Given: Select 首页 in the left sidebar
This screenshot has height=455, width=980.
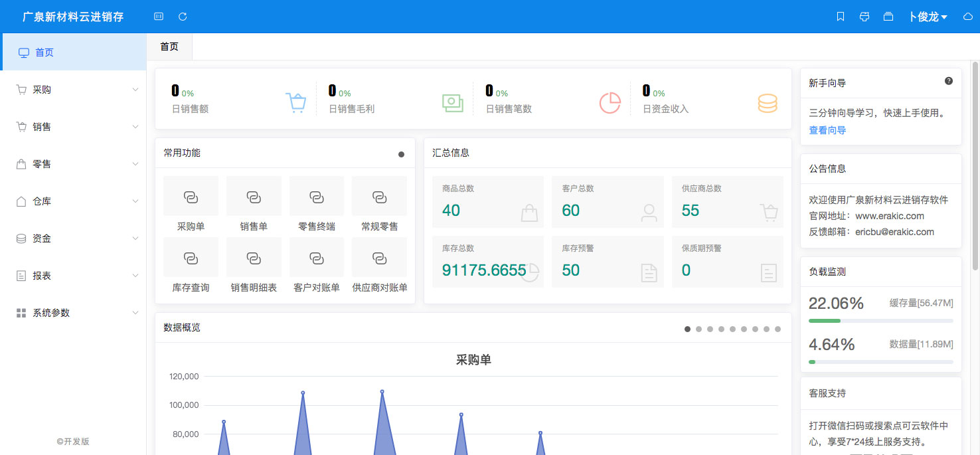Looking at the screenshot, I should click(73, 52).
